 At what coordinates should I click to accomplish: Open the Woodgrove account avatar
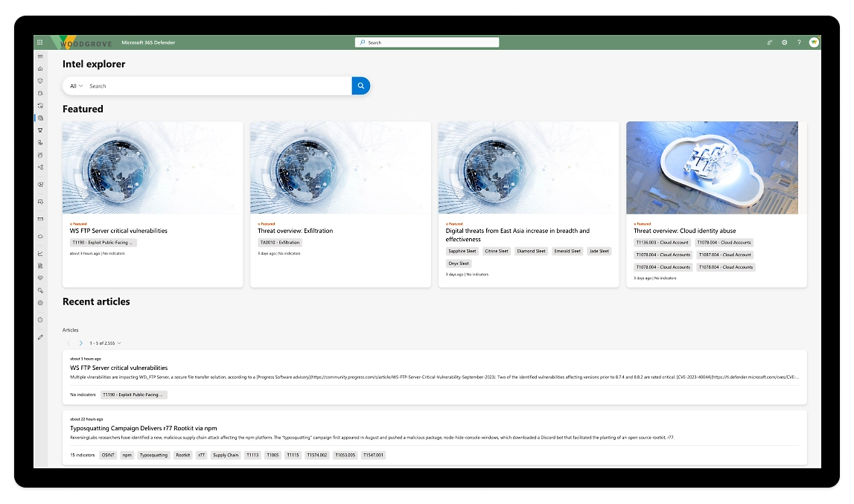tap(814, 42)
